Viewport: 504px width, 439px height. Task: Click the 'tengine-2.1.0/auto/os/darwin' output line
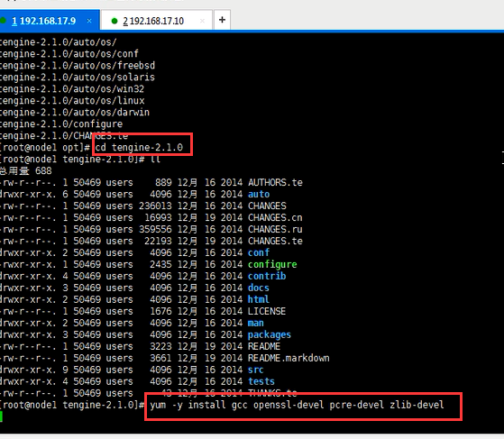tap(75, 112)
